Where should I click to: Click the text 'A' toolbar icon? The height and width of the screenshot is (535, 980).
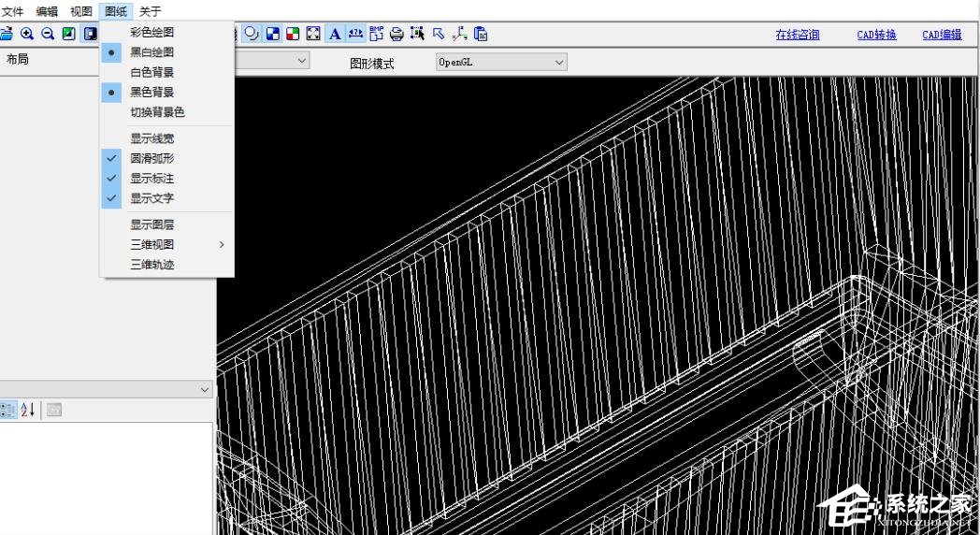coord(334,34)
